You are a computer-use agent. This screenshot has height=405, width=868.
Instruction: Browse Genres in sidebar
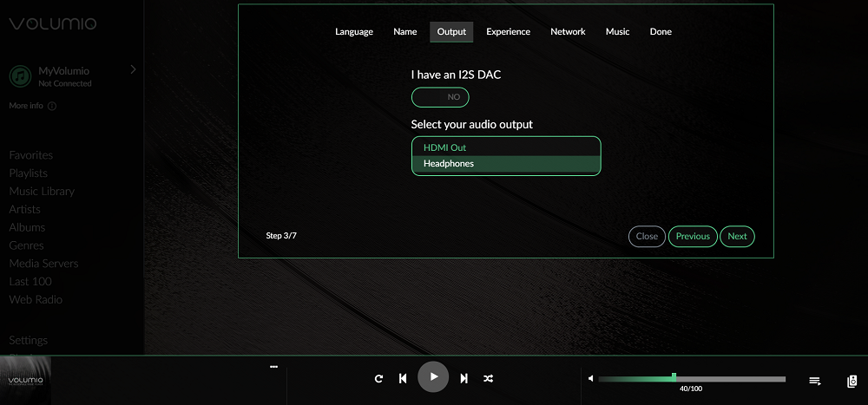coord(27,245)
